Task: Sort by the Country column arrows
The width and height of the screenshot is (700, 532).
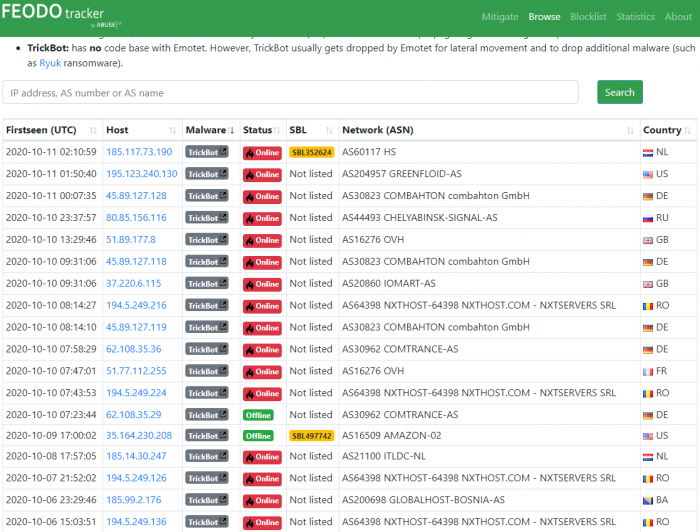Action: point(689,130)
